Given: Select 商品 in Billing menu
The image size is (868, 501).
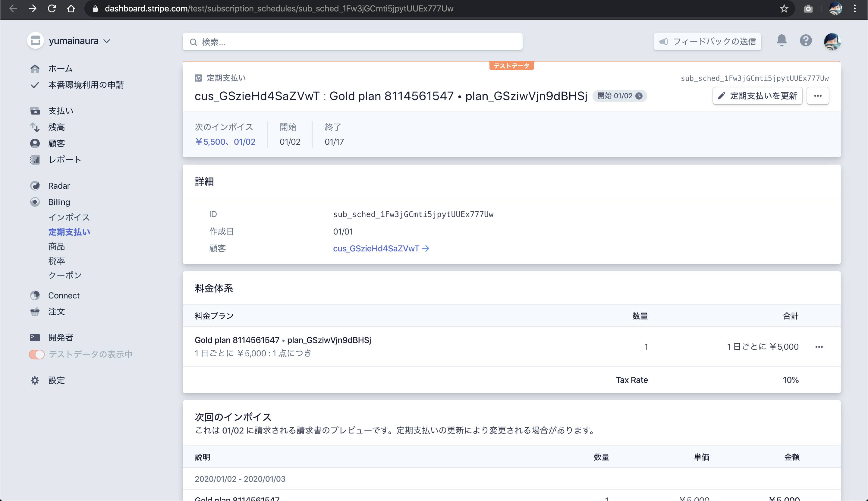Looking at the screenshot, I should pyautogui.click(x=56, y=246).
